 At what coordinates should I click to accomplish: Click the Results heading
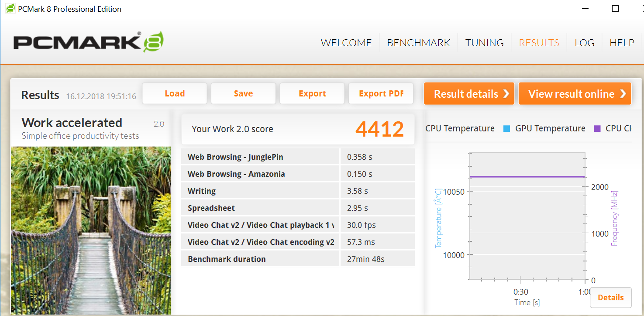pos(40,95)
